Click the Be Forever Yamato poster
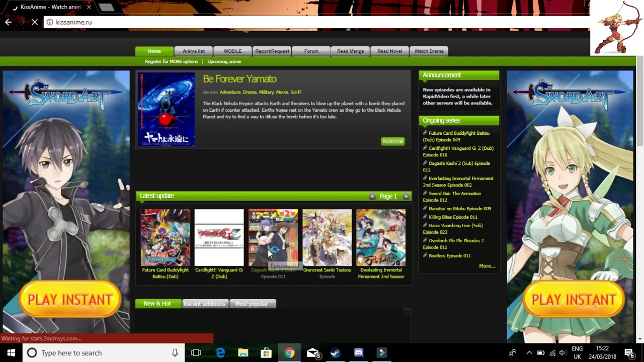 coord(167,110)
